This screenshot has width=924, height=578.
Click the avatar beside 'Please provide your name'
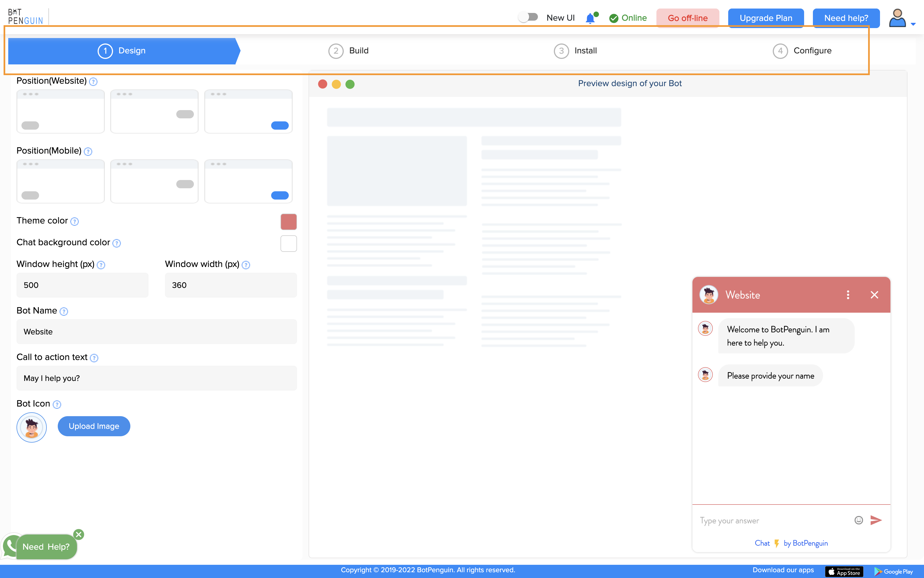point(705,375)
